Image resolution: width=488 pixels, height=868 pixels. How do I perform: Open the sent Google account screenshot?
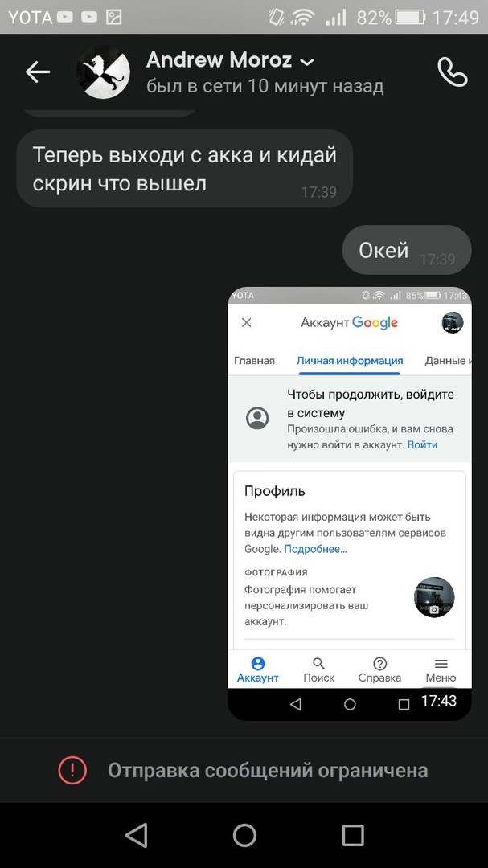350,503
